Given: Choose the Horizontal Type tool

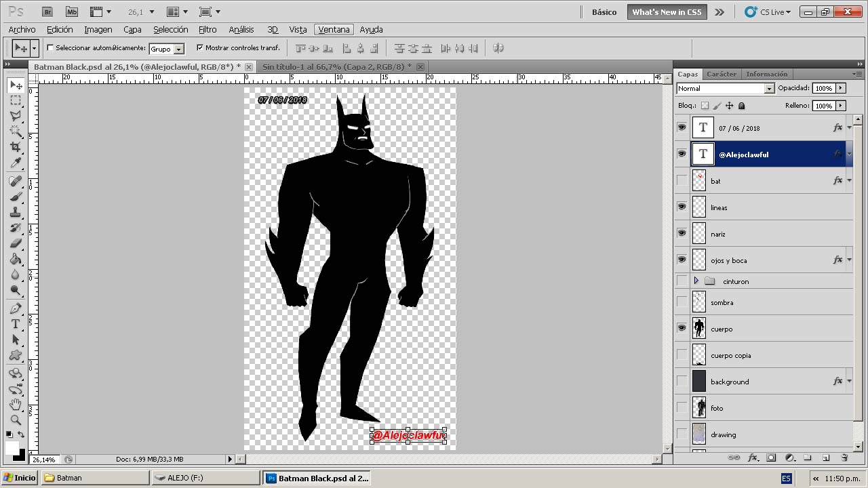Looking at the screenshot, I should [x=15, y=324].
